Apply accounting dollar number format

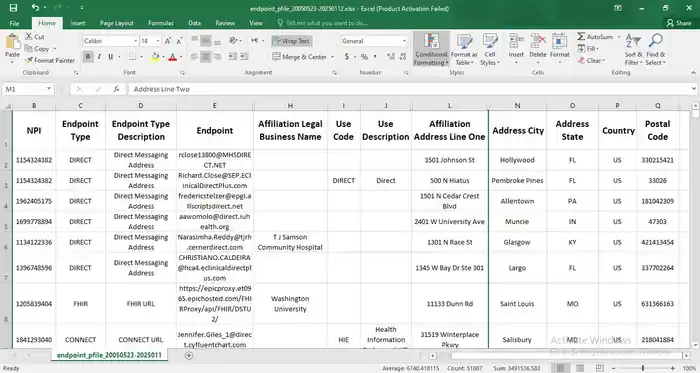click(347, 57)
